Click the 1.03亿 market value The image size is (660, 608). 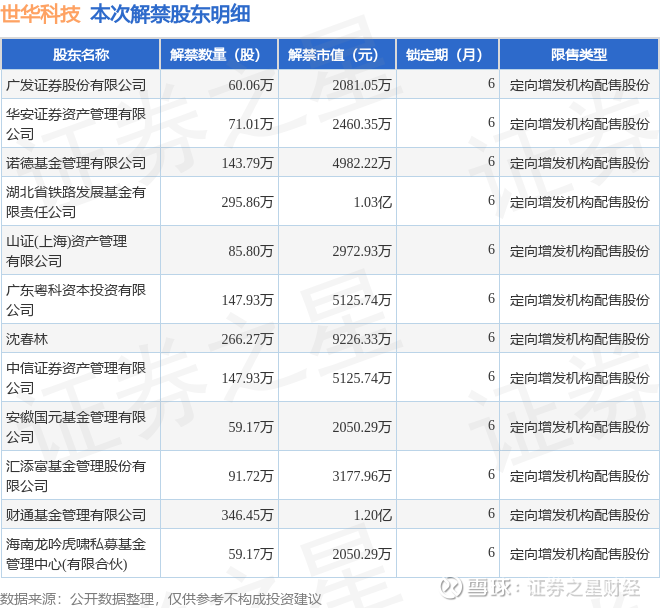click(x=373, y=202)
